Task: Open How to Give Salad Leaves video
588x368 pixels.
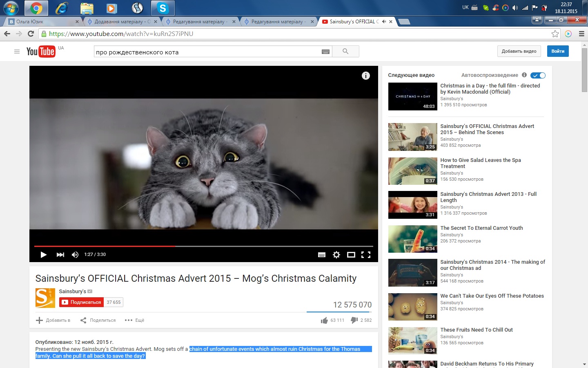Action: (481, 163)
